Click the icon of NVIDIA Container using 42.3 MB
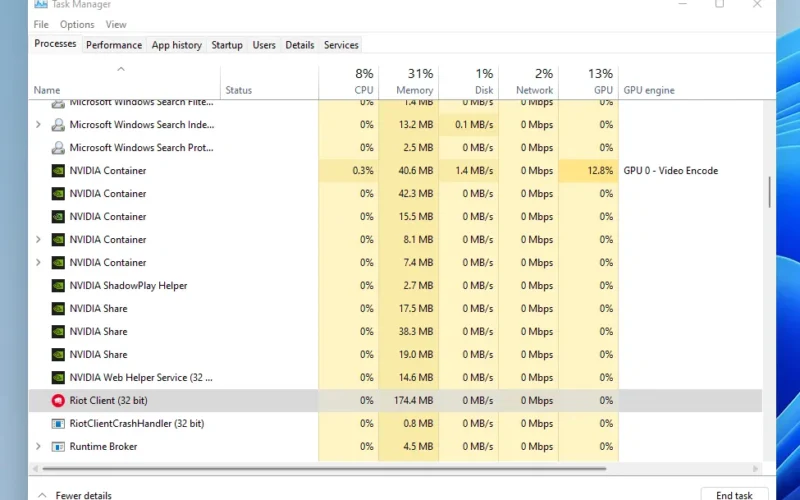 58,194
